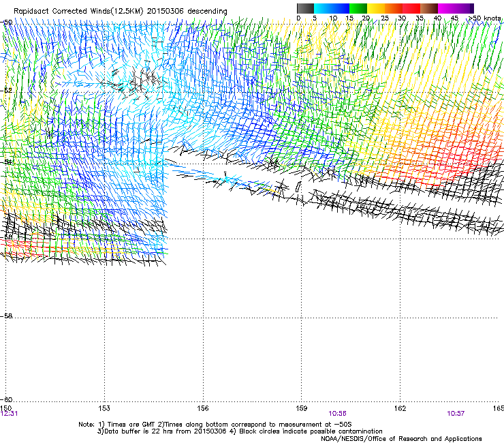The width and height of the screenshot is (504, 443).
Task: Click the purple '12:31' pass time
Action: tap(10, 414)
